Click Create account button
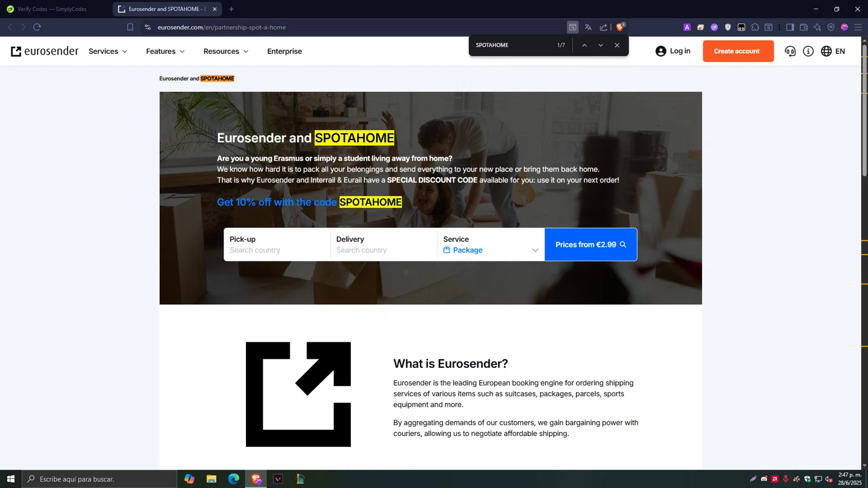 point(738,51)
